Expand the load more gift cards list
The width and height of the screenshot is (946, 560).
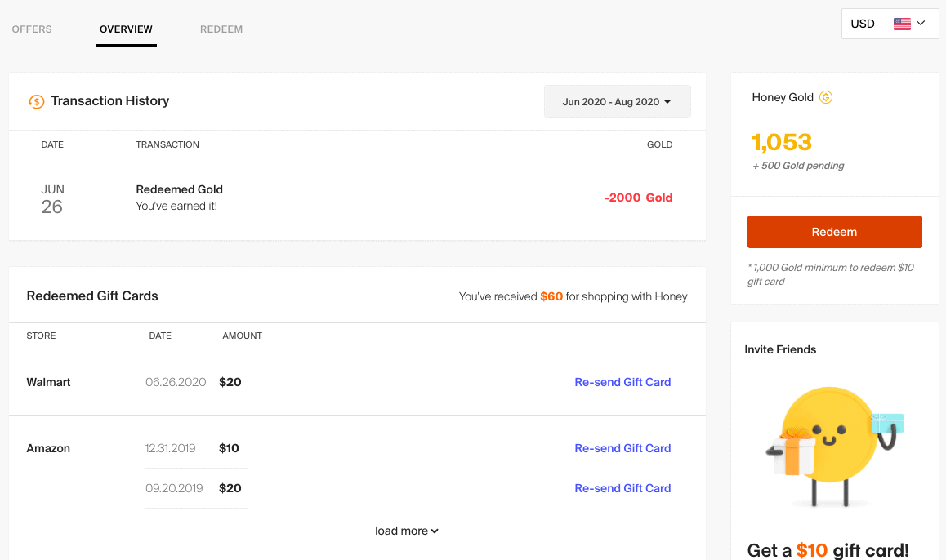tap(406, 531)
